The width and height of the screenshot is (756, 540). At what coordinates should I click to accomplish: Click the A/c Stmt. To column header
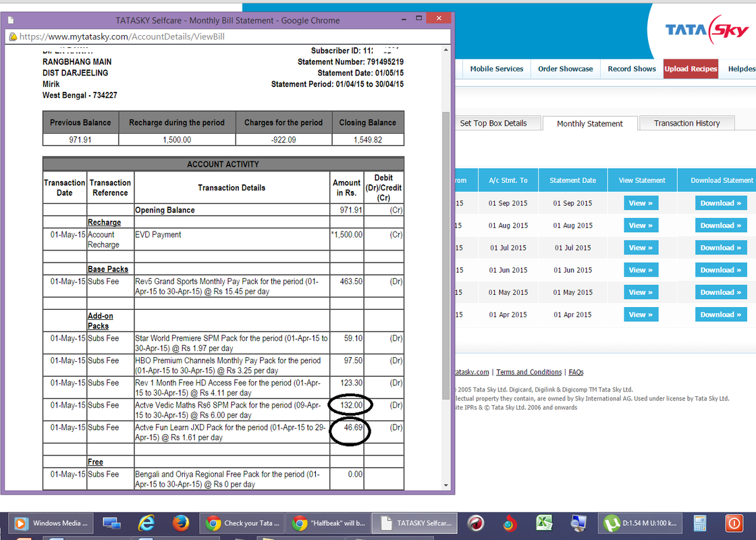[508, 180]
